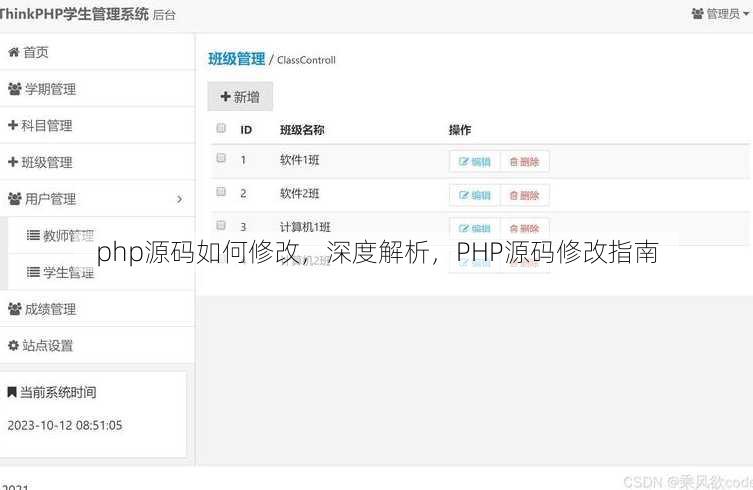Check the checkbox for 软件2班

pyautogui.click(x=221, y=191)
